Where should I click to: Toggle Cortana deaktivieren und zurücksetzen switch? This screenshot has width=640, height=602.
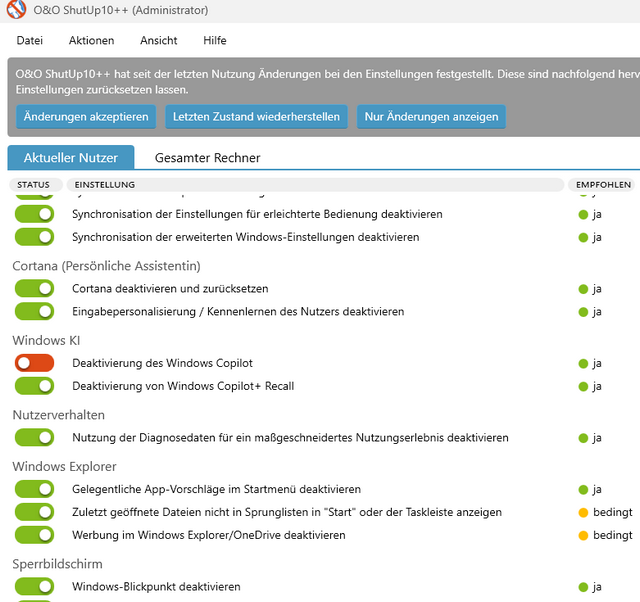pyautogui.click(x=34, y=289)
